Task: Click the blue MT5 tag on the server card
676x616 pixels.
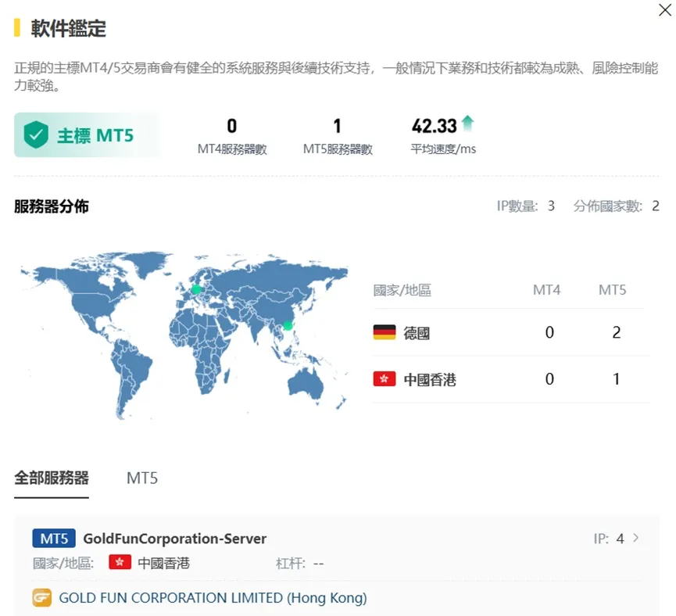Action: [54, 539]
